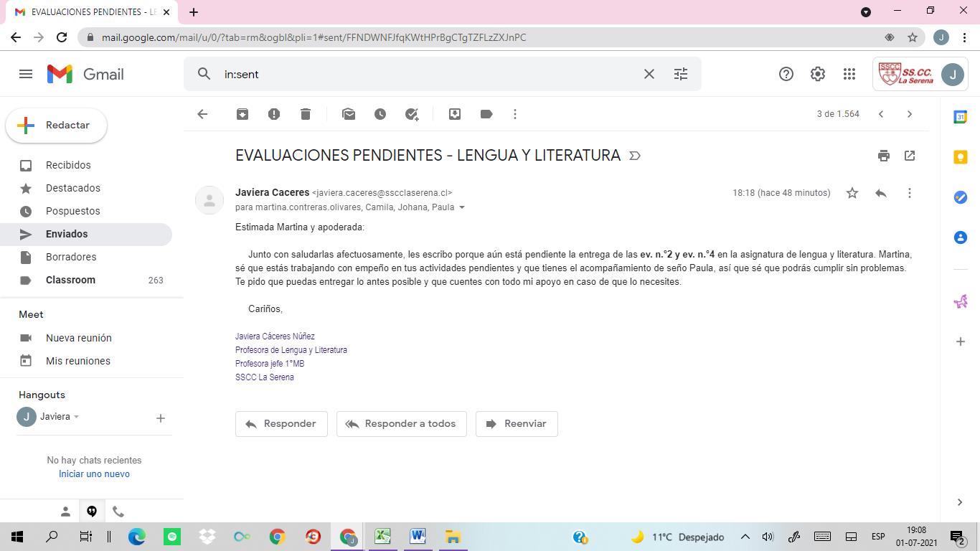Screen dimensions: 980x551
Task: Toggle the main menu hamburger button
Action: pos(26,74)
